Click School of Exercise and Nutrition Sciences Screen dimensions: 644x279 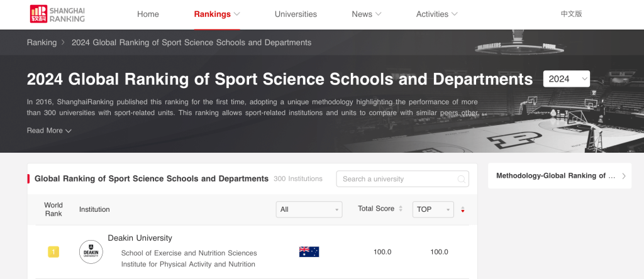[189, 253]
